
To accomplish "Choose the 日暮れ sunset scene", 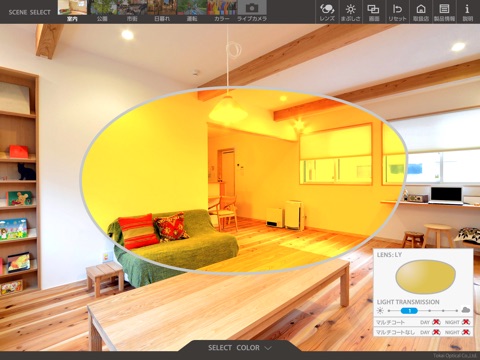I will point(162,11).
